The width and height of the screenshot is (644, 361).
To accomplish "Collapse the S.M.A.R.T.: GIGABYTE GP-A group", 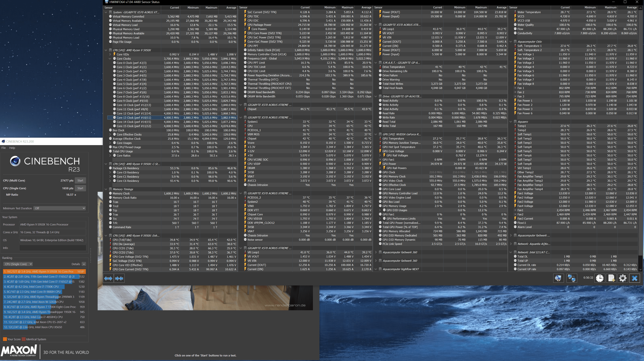I will (376, 63).
